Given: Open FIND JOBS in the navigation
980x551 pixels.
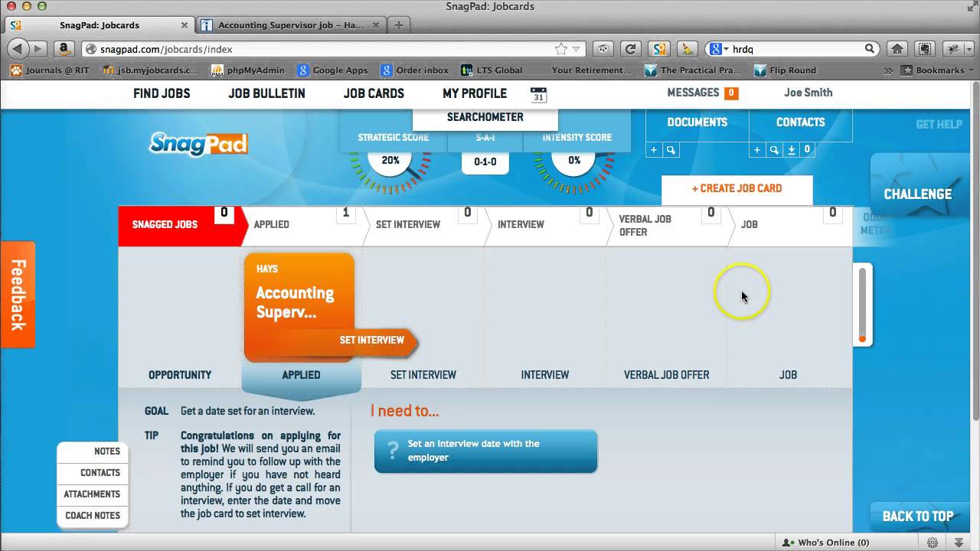Looking at the screenshot, I should (162, 93).
